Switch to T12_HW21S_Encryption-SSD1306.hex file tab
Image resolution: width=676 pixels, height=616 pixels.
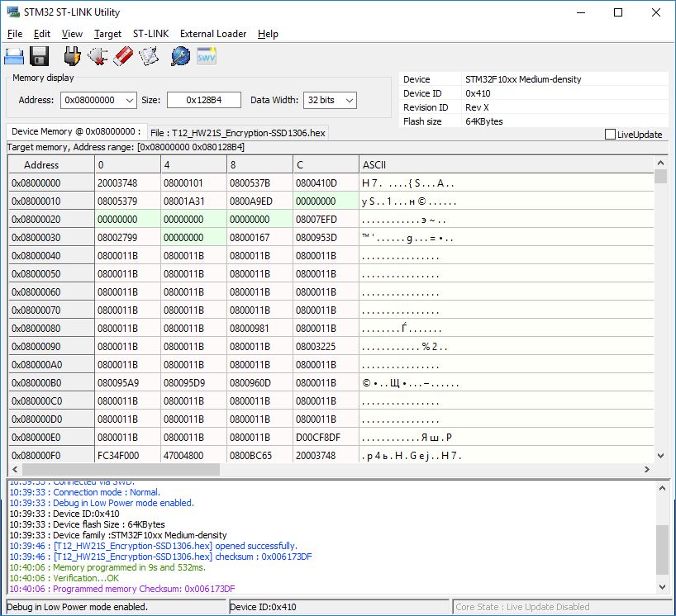point(238,132)
